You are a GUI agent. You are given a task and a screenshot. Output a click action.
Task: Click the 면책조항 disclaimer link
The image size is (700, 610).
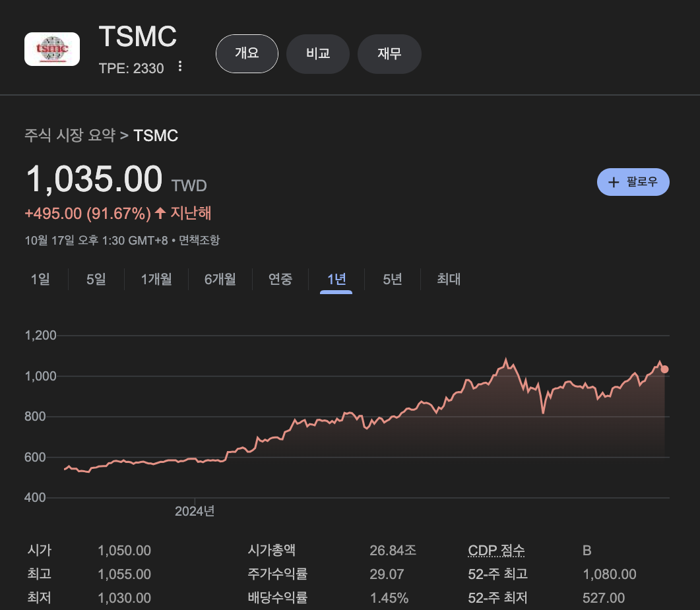pos(199,240)
